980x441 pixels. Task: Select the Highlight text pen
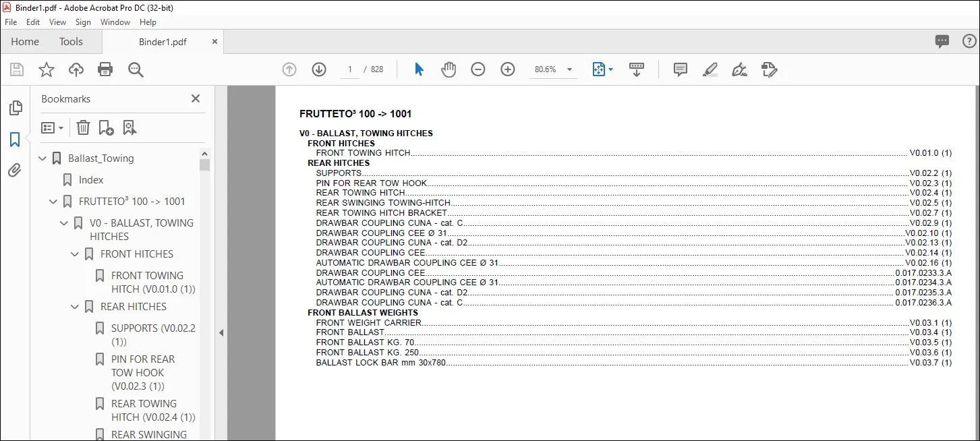coord(710,69)
